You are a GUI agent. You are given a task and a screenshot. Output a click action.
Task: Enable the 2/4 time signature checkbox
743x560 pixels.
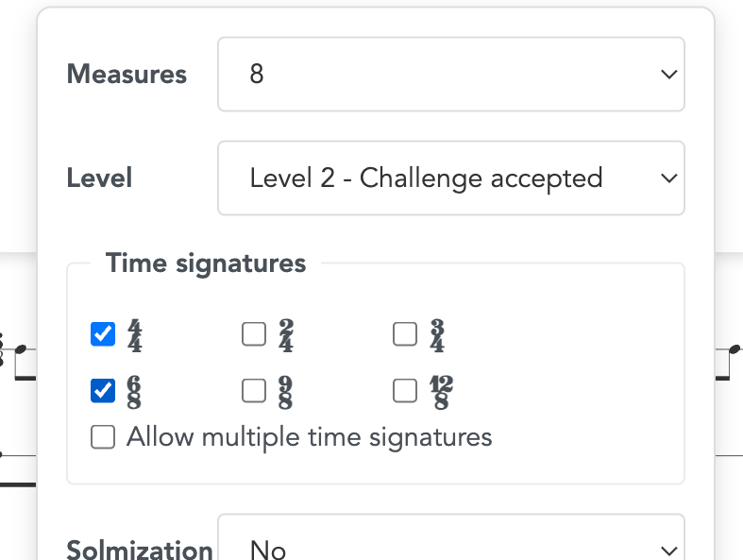coord(254,334)
